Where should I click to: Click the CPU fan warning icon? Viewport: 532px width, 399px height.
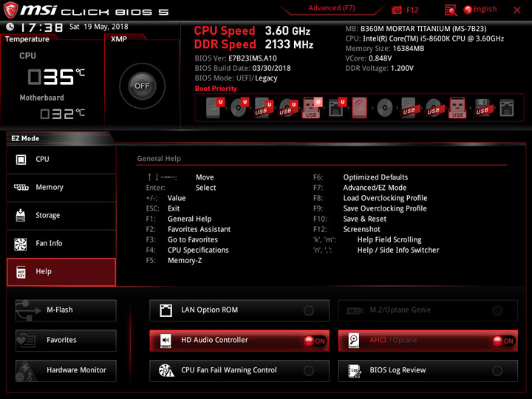click(166, 370)
